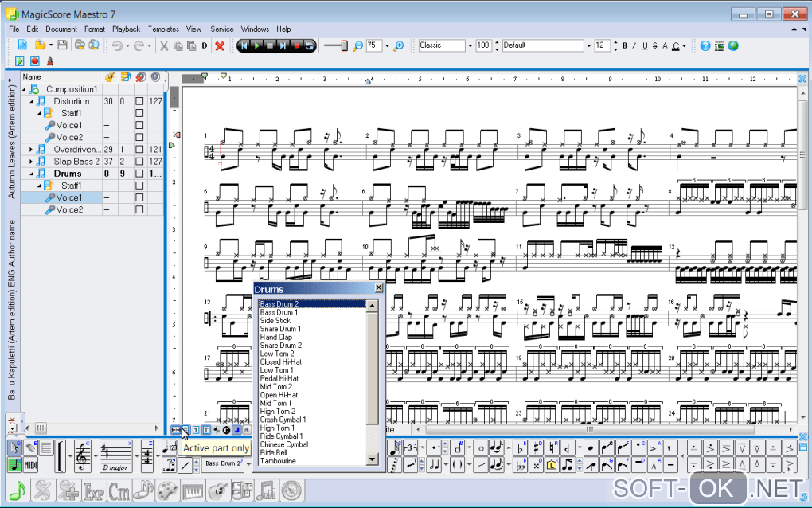Rewind playback to the start
The width and height of the screenshot is (812, 508).
pyautogui.click(x=244, y=45)
